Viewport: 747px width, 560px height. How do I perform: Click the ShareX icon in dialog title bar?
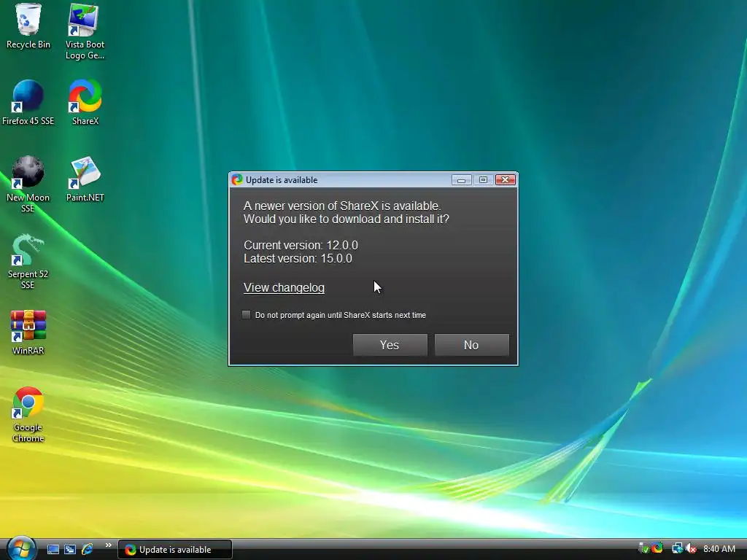[x=237, y=179]
